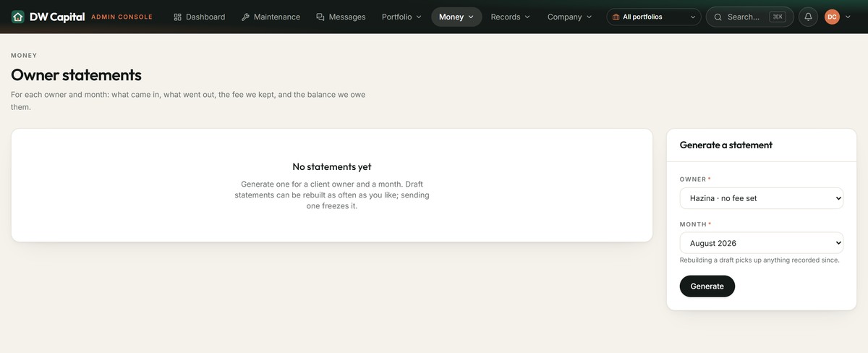The height and width of the screenshot is (353, 868).
Task: Open Messages from the navigation
Action: [341, 17]
